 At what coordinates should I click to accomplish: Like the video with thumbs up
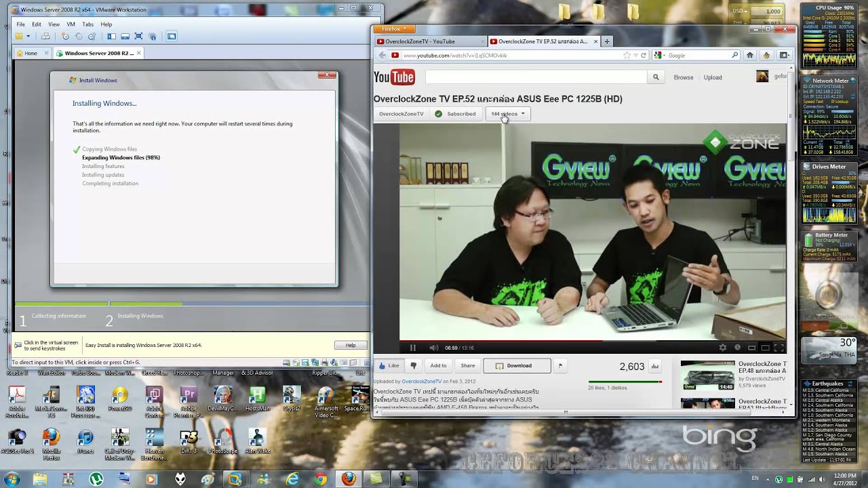pyautogui.click(x=389, y=366)
